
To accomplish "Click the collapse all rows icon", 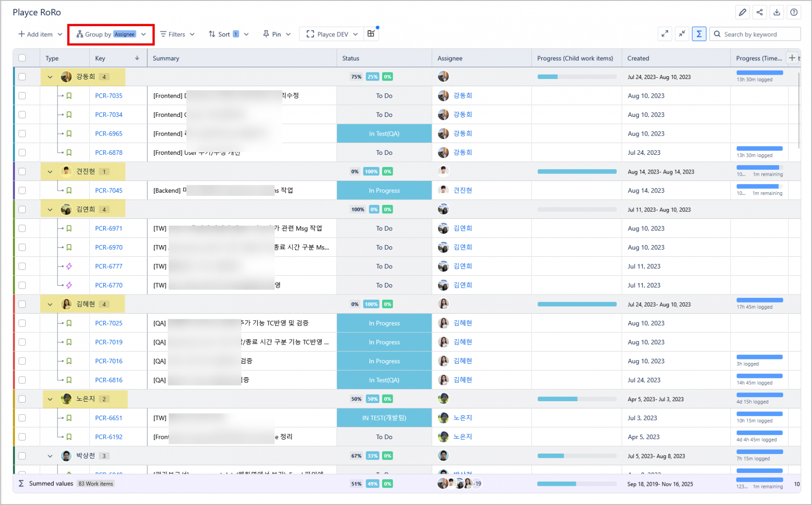I will (682, 34).
